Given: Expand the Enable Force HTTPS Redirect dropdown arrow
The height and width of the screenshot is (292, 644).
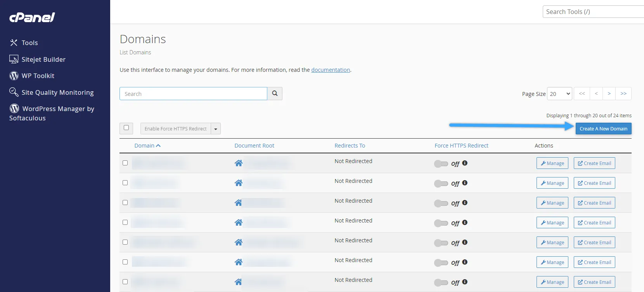Looking at the screenshot, I should 216,129.
